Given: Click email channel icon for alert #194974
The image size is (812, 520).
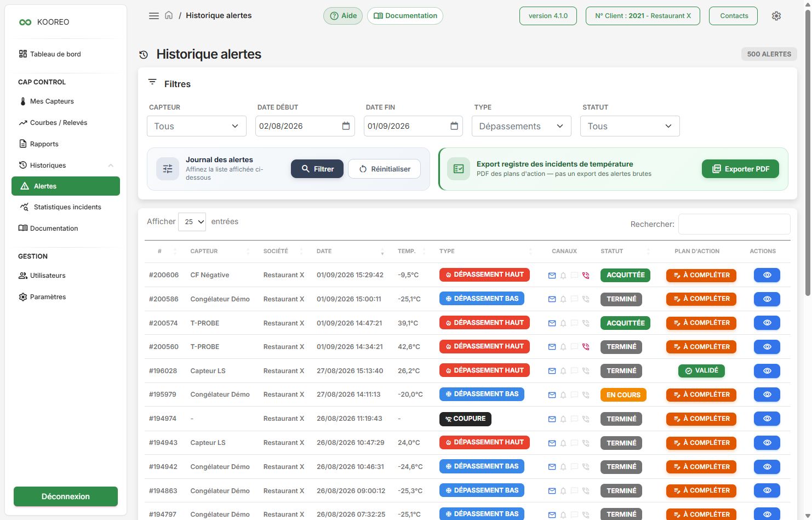Looking at the screenshot, I should tap(552, 419).
